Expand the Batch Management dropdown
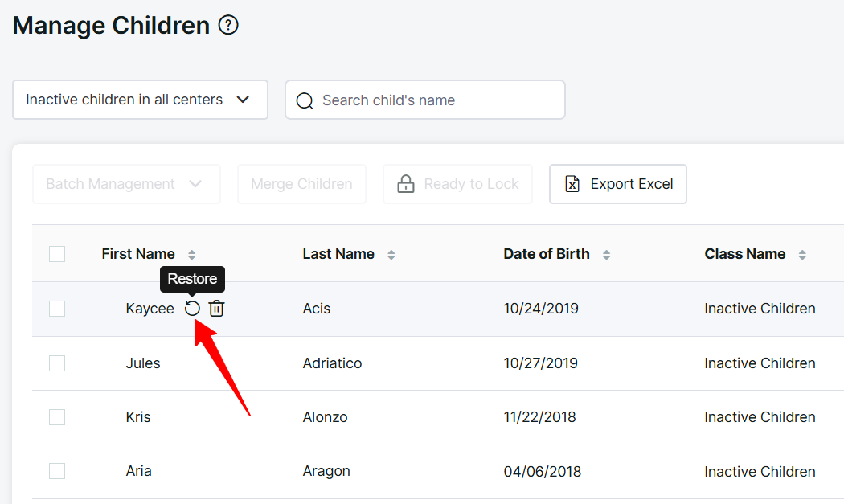The image size is (844, 504). click(126, 184)
